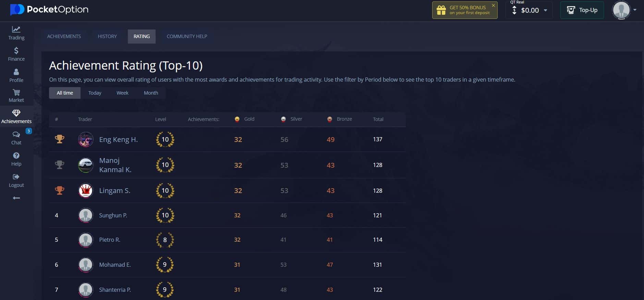Open Eng Keng H.'s avatar
This screenshot has width=644, height=300.
point(86,140)
